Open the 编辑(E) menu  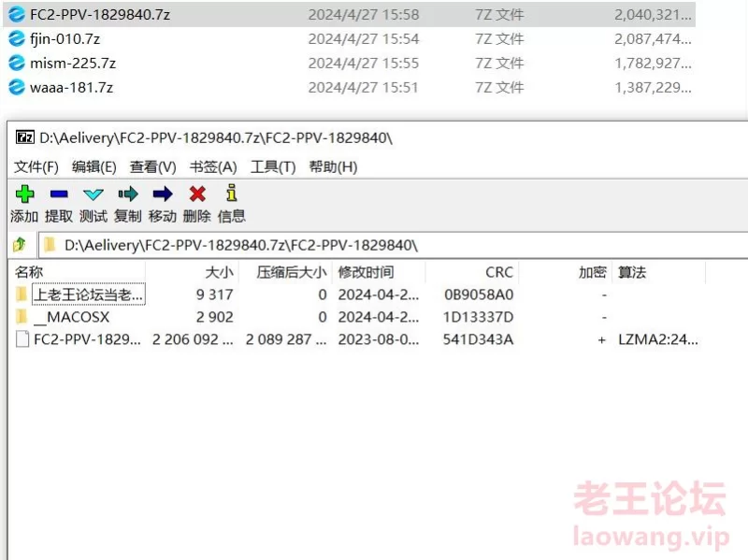[94, 167]
